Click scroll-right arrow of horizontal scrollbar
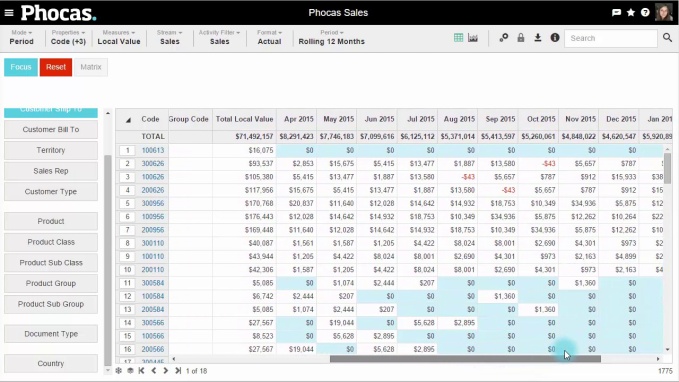Screen dimensions: 679x382 click(x=658, y=359)
